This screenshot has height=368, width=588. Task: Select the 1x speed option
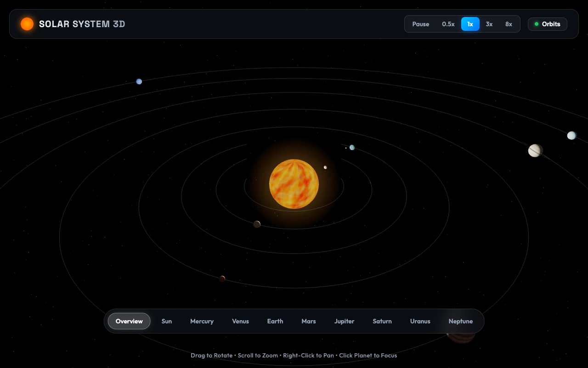[470, 24]
